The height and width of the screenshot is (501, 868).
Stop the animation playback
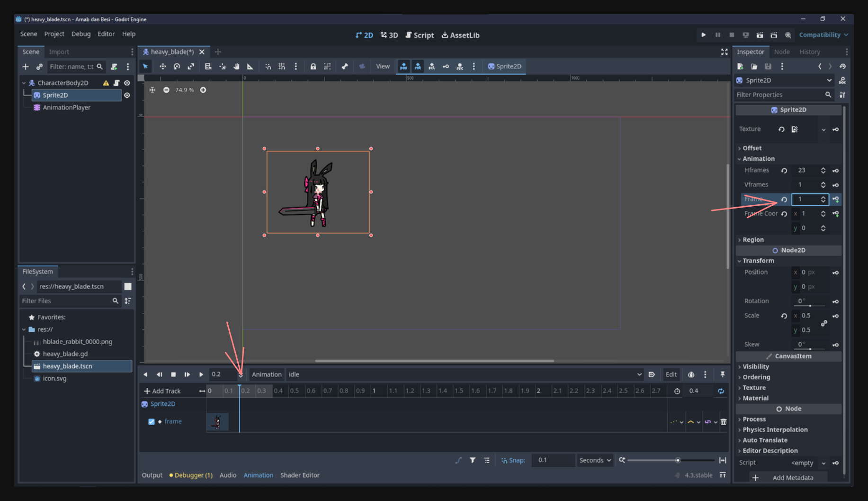173,374
